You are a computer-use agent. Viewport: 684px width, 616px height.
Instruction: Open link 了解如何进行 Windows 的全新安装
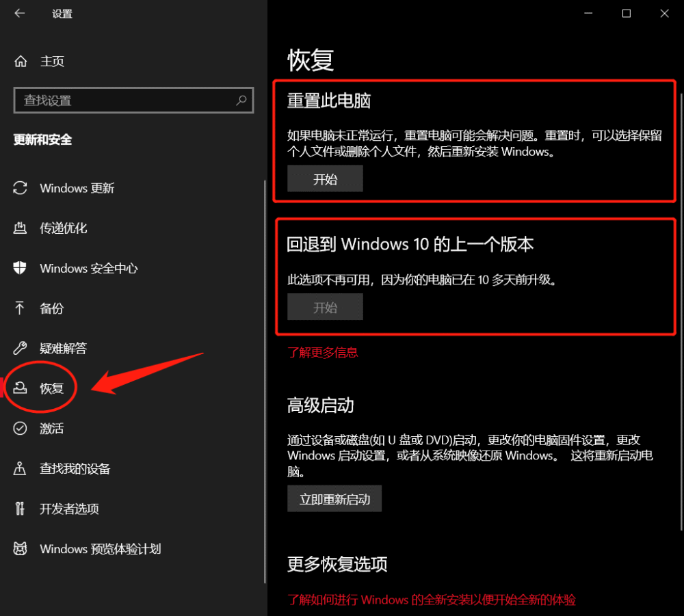(x=432, y=600)
